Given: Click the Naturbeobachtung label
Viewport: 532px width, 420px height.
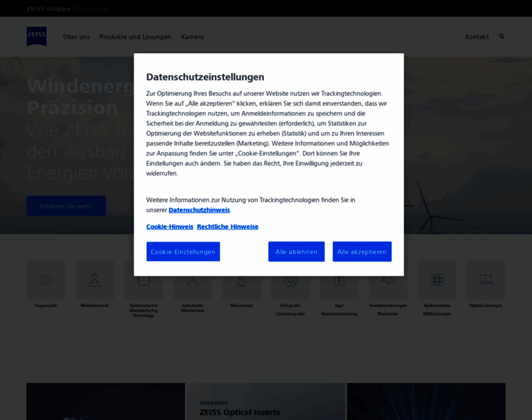Looking at the screenshot, I should 339,314.
